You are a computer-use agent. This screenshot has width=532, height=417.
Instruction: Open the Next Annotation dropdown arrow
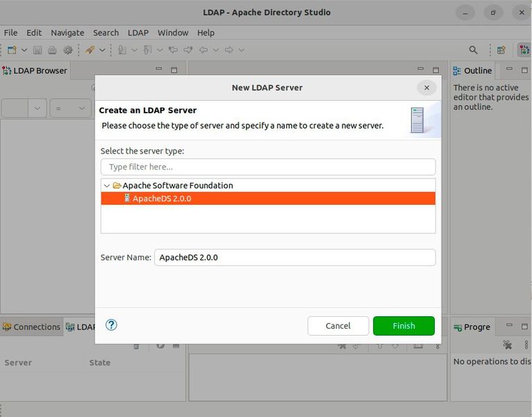(x=134, y=50)
